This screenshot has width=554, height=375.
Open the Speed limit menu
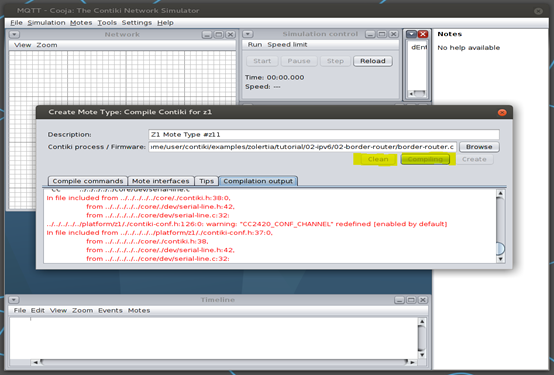[x=287, y=45]
